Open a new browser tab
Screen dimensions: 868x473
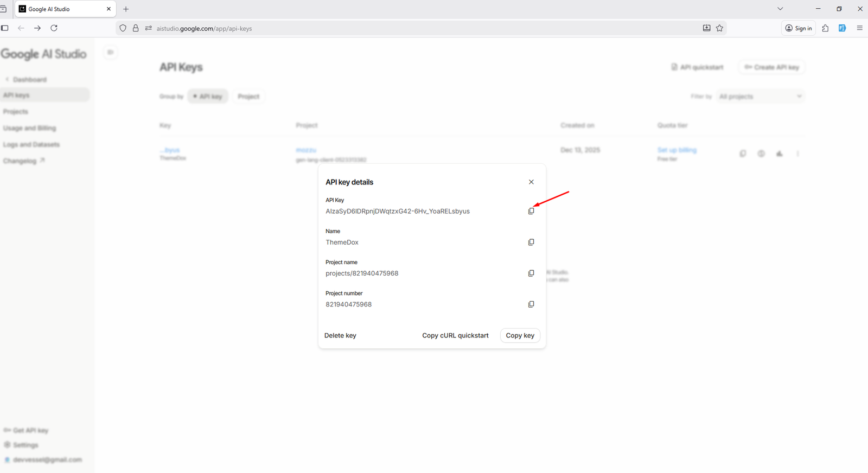point(126,9)
